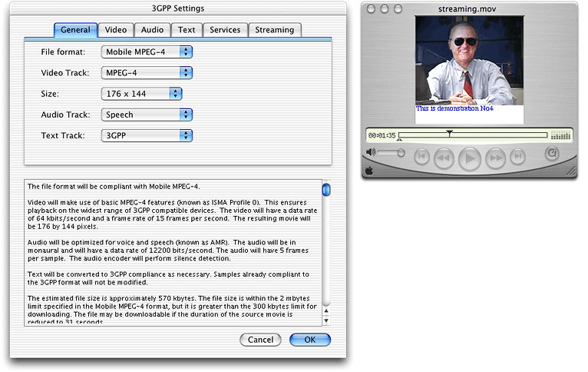Open the Text Track 3GPP dropdown

[x=147, y=135]
